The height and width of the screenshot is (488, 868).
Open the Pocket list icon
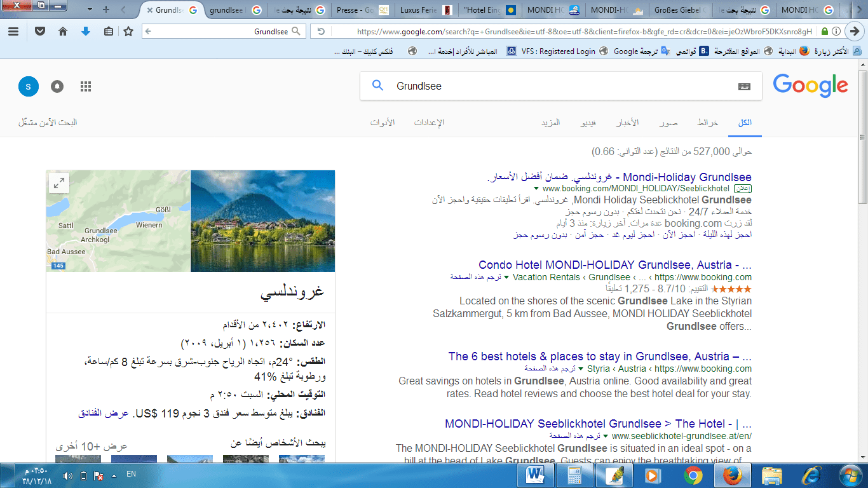point(39,31)
